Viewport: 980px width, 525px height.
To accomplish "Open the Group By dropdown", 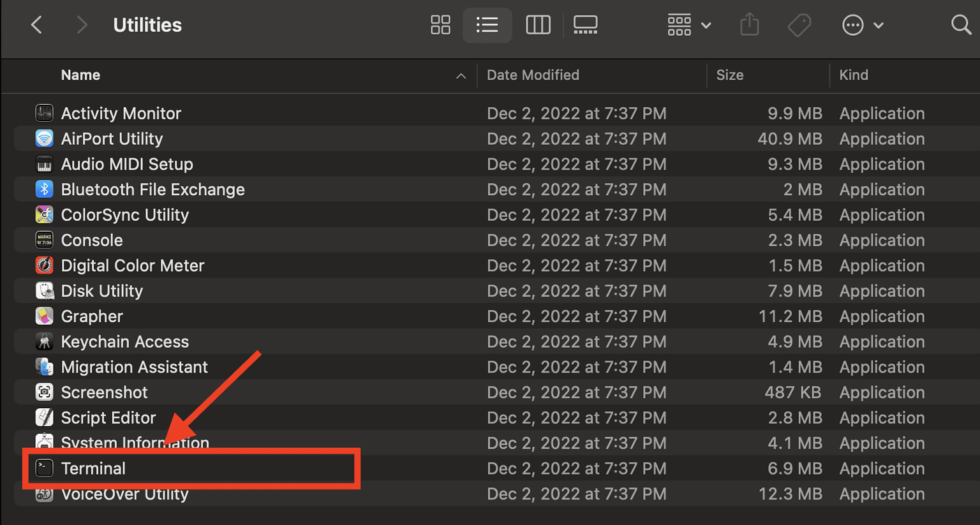I will [x=688, y=25].
